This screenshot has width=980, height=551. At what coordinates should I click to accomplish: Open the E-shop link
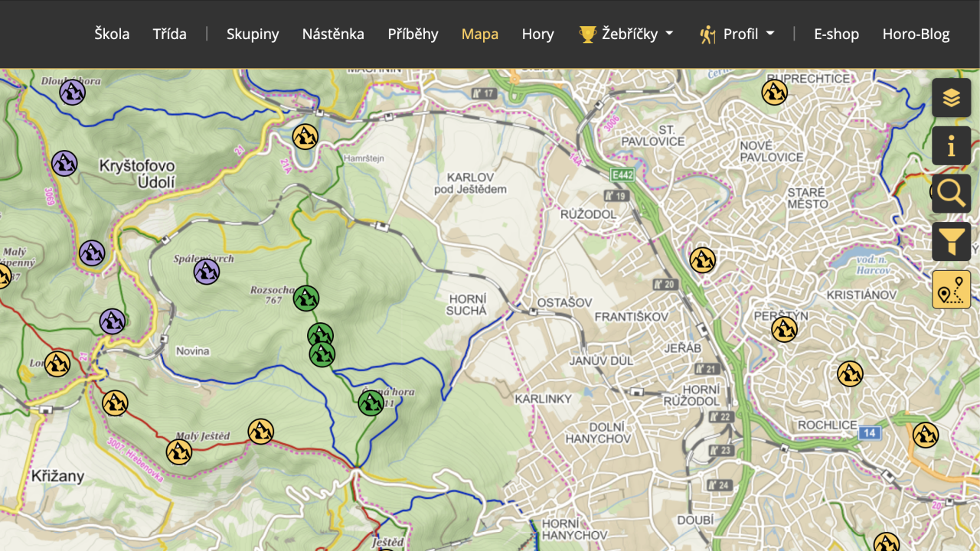tap(836, 34)
